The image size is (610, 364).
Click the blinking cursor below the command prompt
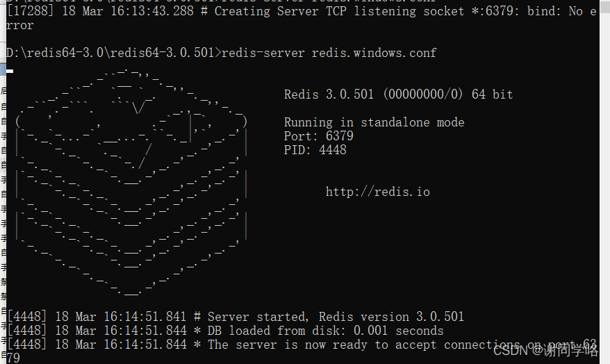click(10, 71)
